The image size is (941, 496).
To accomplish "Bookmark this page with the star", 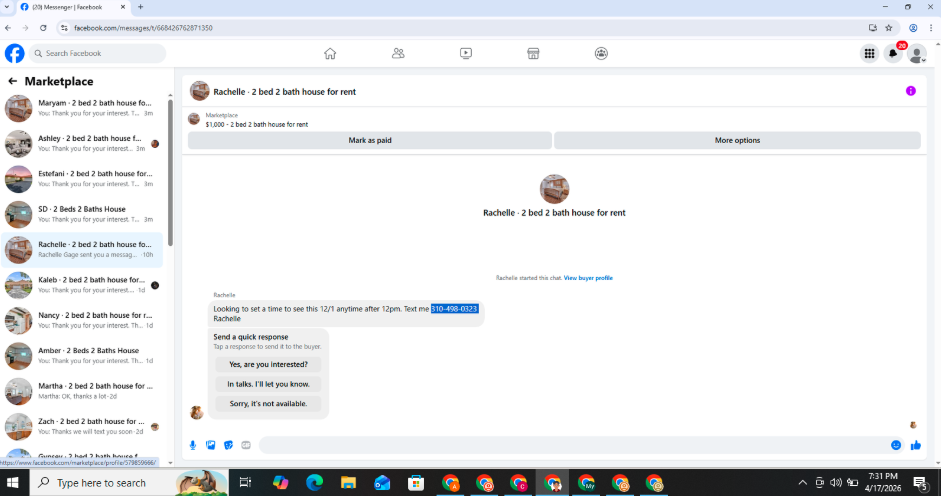I will pyautogui.click(x=889, y=28).
